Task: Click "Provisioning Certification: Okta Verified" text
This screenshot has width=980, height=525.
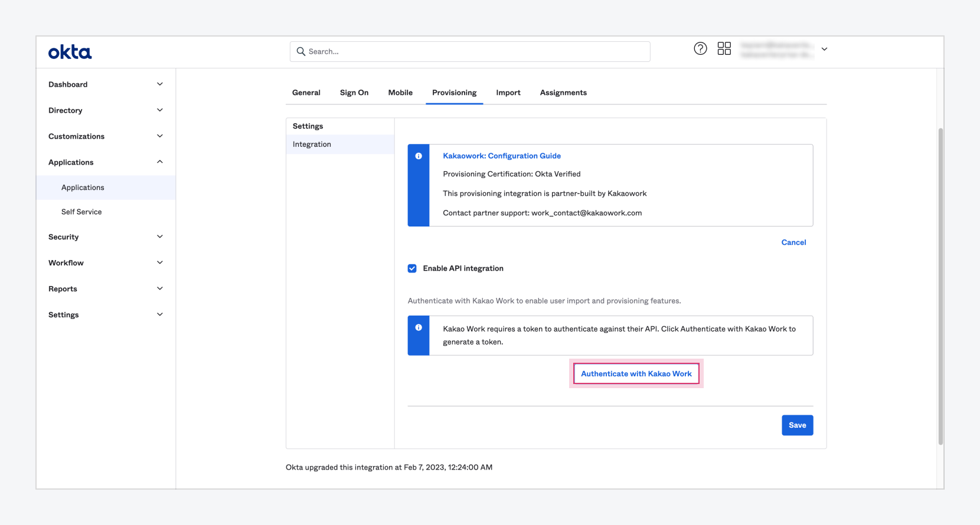Action: [512, 174]
